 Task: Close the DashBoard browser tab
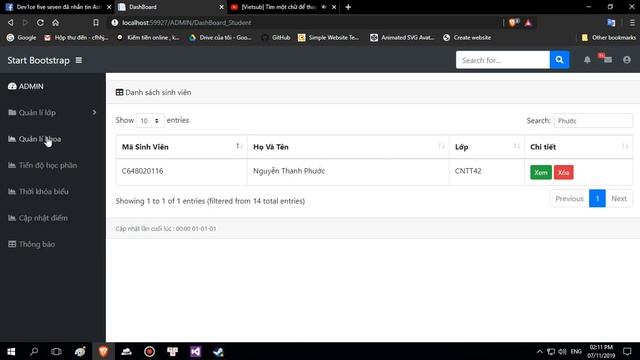[221, 7]
